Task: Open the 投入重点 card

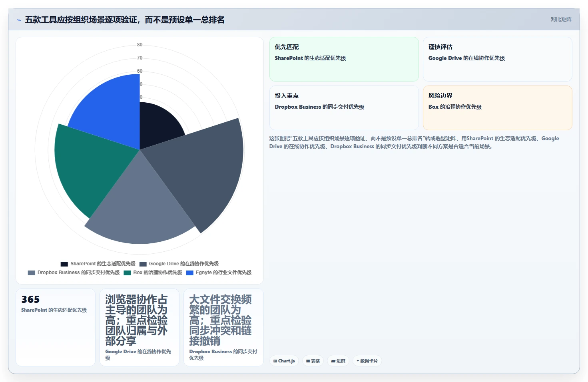Action: [x=344, y=108]
